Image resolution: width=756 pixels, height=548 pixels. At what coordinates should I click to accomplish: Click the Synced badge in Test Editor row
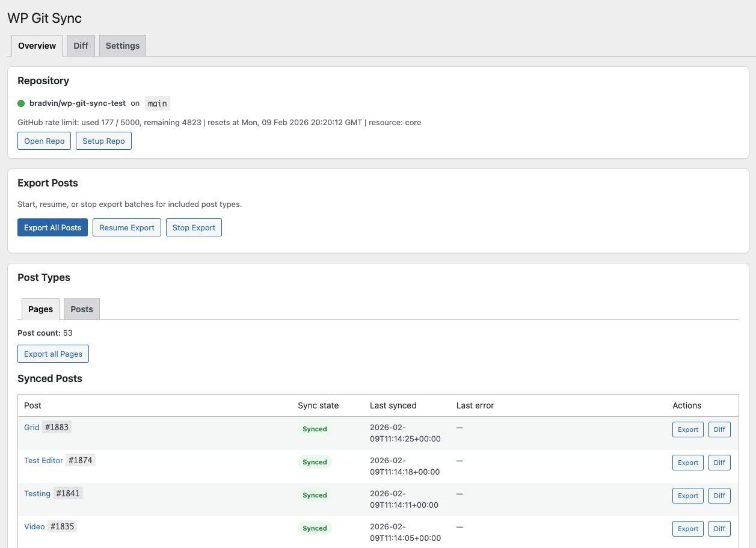(x=315, y=462)
